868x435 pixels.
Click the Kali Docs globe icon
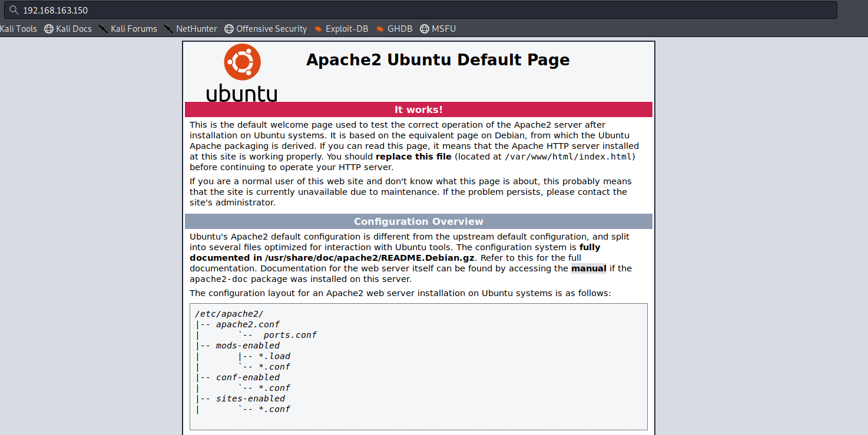click(49, 28)
